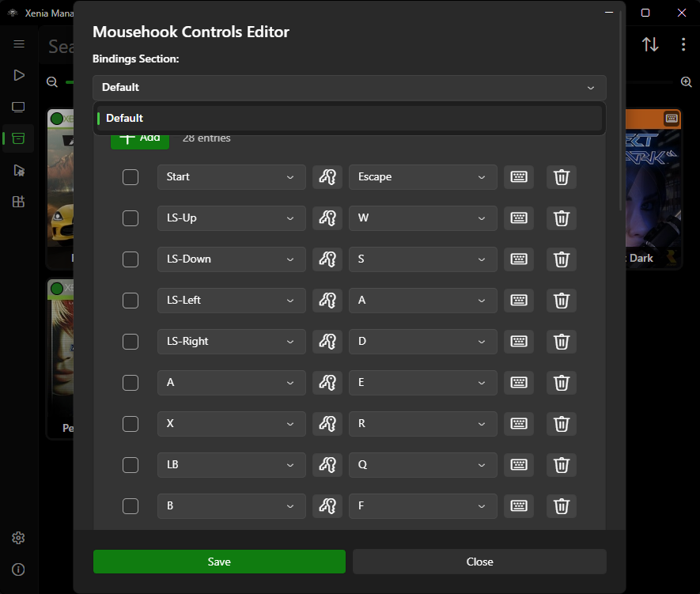Tick the checkbox for LB row
This screenshot has width=700, height=594.
(131, 465)
